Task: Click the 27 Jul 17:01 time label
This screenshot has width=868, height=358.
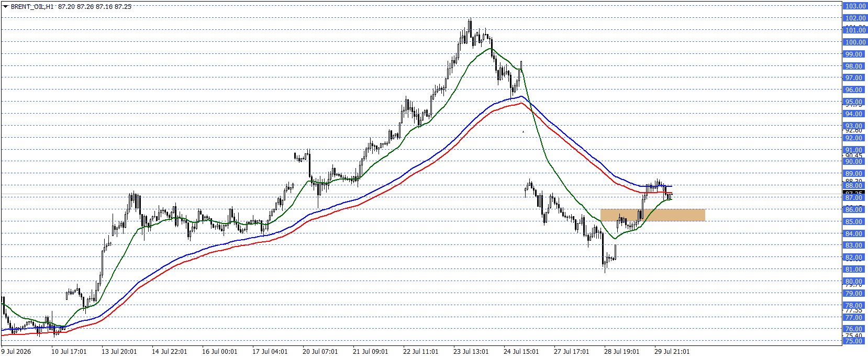Action: coord(571,352)
